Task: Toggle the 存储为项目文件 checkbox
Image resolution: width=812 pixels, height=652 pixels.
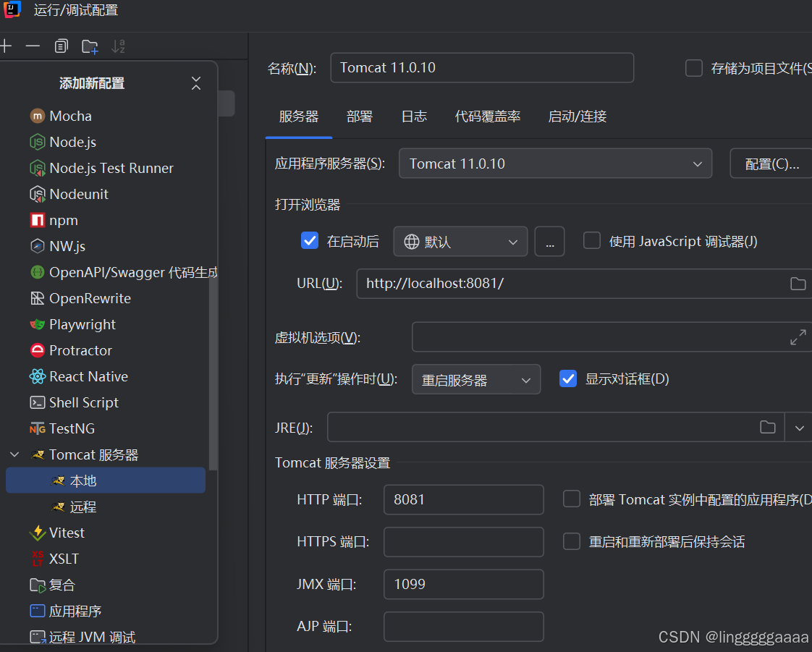Action: point(694,68)
